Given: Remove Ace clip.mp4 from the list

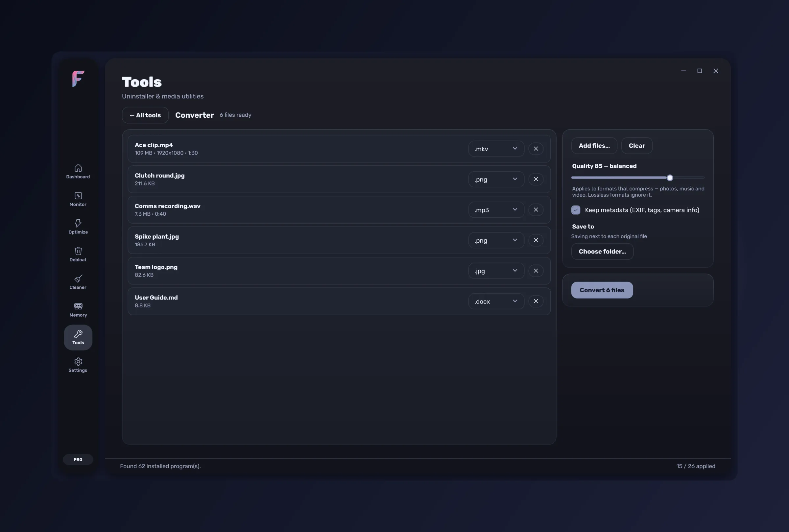Looking at the screenshot, I should pyautogui.click(x=536, y=149).
